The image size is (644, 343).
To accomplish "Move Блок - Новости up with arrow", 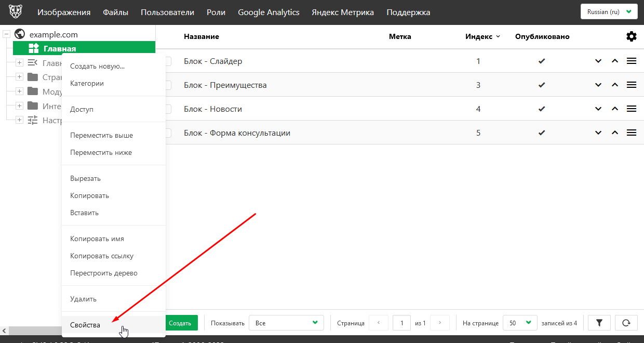I will pos(615,109).
